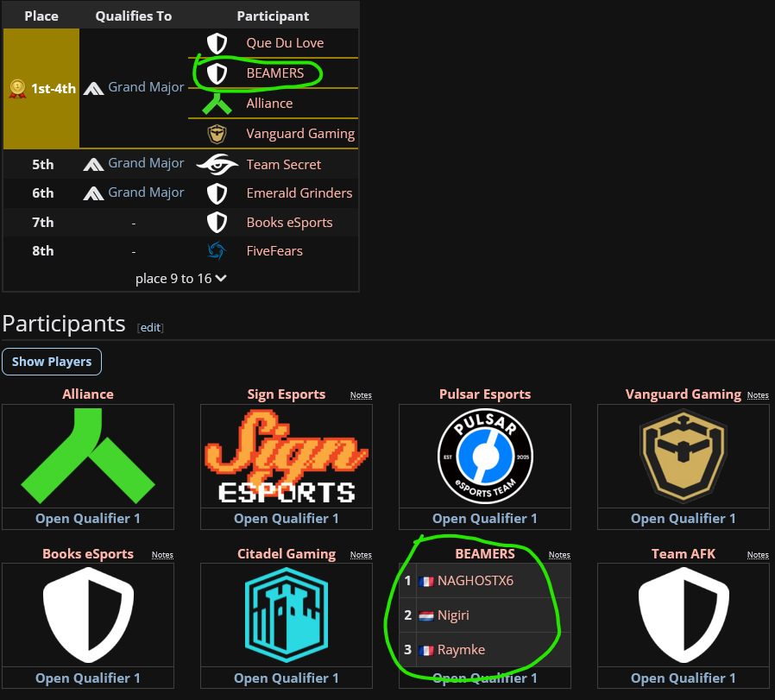Click Vanguard Gaming heading in Participants
The width and height of the screenshot is (775, 700).
pyautogui.click(x=683, y=394)
